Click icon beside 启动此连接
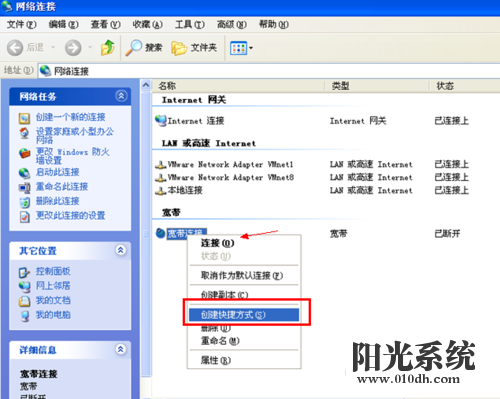 24,173
